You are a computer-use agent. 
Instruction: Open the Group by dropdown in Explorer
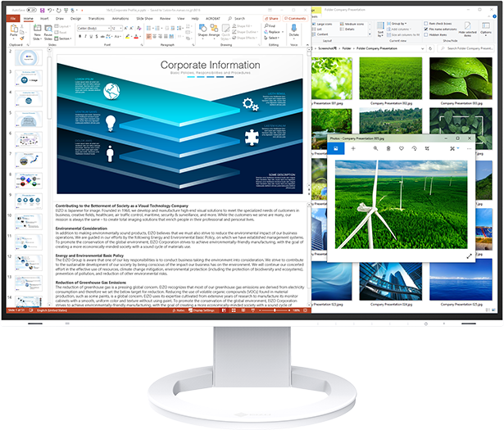[397, 24]
